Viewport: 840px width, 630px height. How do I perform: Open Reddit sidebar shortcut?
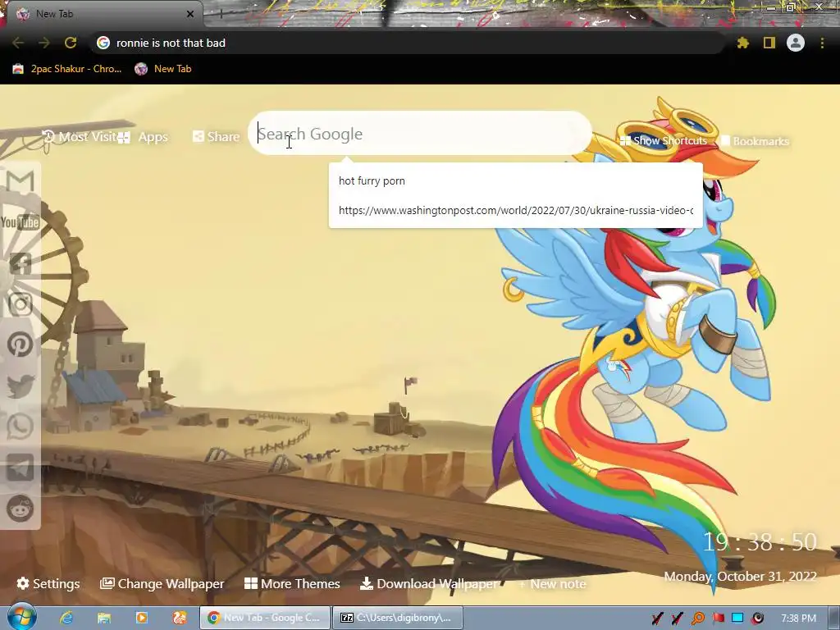[21, 509]
